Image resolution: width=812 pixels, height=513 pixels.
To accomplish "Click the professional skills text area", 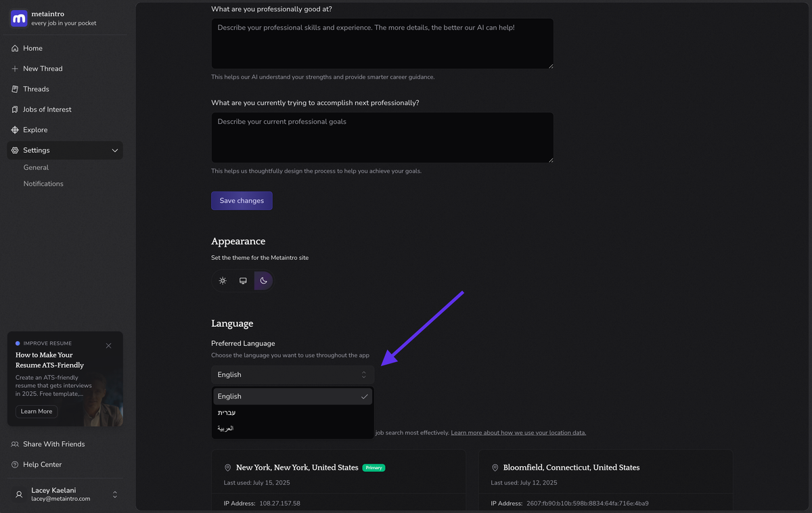I will [382, 44].
